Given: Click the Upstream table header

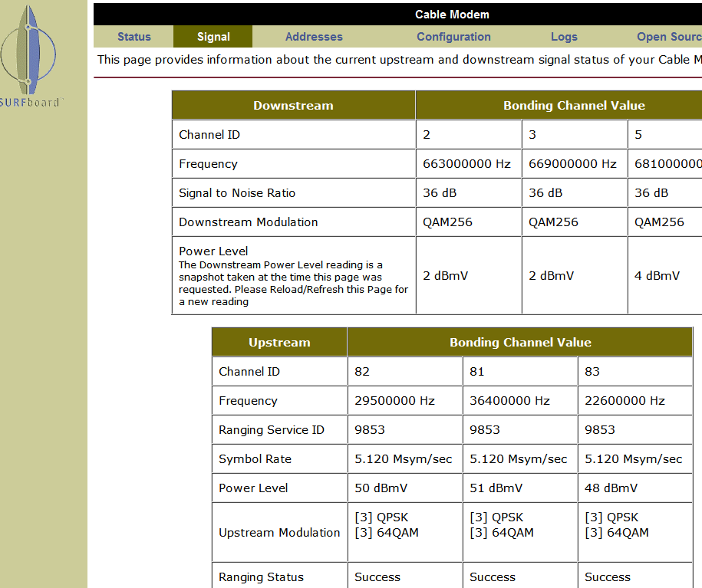Looking at the screenshot, I should [279, 343].
